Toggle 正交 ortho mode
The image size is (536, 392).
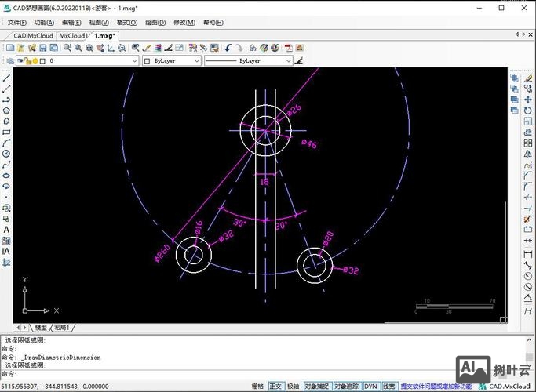[275, 387]
